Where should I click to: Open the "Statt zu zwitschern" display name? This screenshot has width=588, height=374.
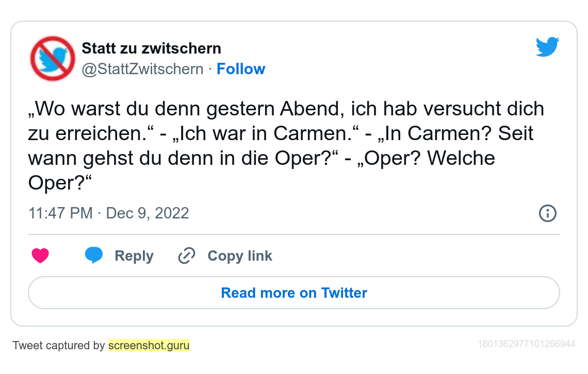pos(151,48)
